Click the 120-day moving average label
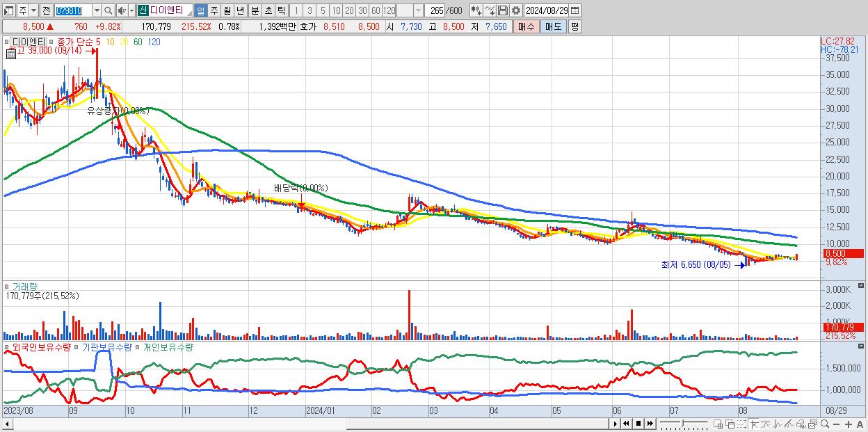Screen dimensions: 868x432 154,42
